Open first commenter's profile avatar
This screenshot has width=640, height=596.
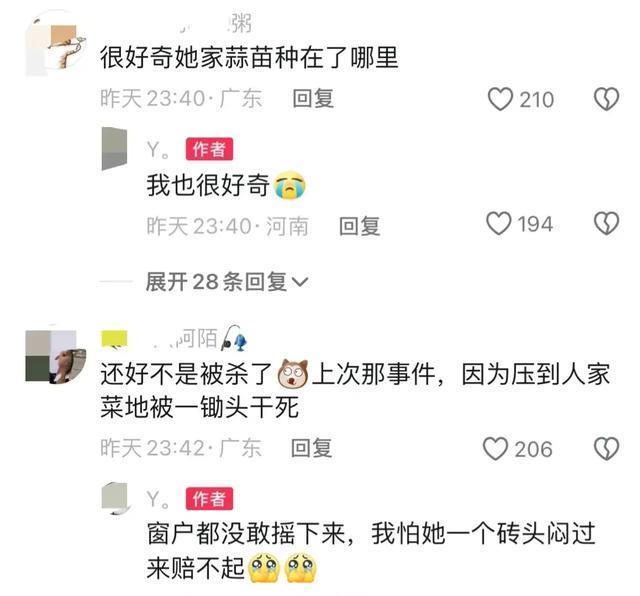pos(56,44)
